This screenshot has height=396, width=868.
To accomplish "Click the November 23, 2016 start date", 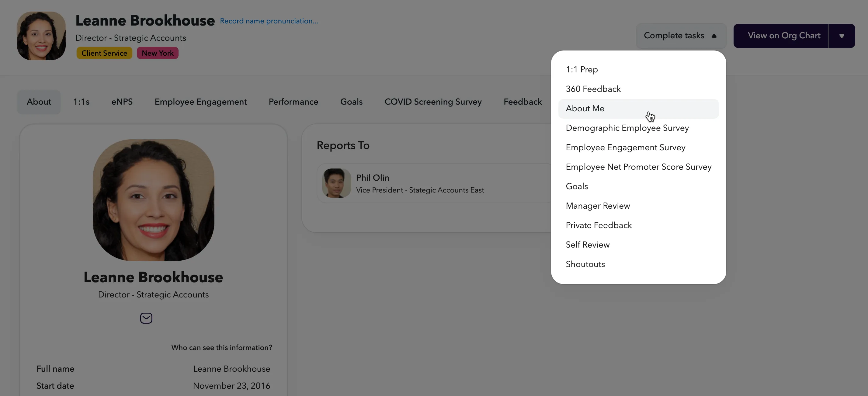I will tap(231, 386).
